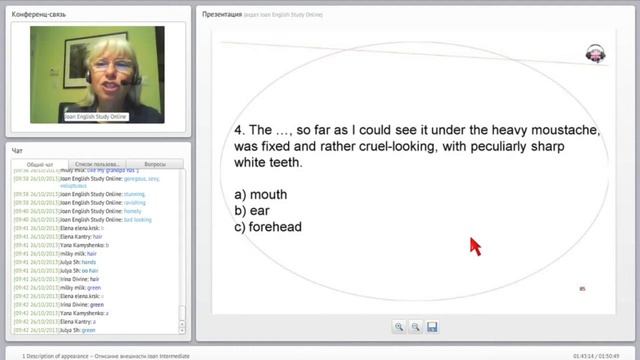640x360 pixels.
Task: Click Julya Sh's message 'oo hair'
Action: [90, 271]
